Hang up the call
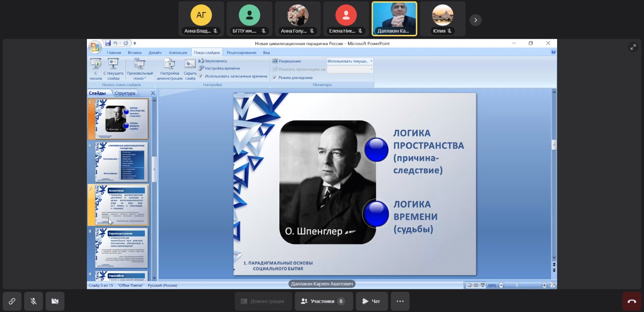Image resolution: width=644 pixels, height=312 pixels. click(x=632, y=301)
